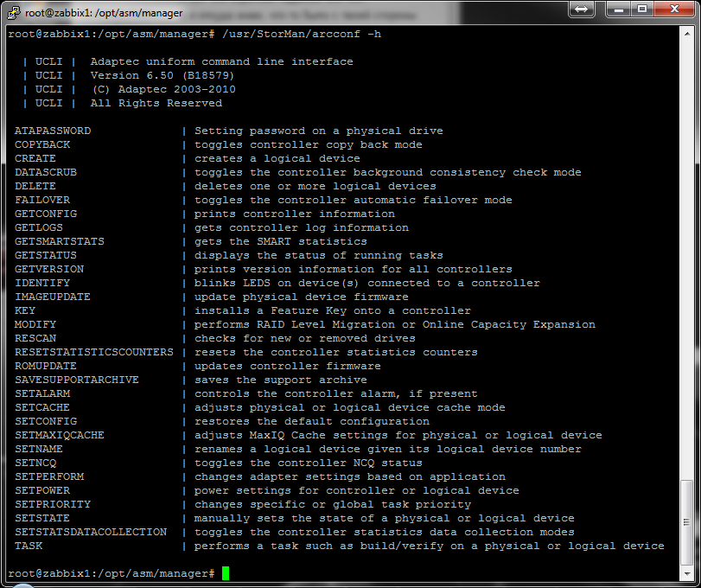Click the DATASCRUB command name
The image size is (701, 588).
[46, 173]
